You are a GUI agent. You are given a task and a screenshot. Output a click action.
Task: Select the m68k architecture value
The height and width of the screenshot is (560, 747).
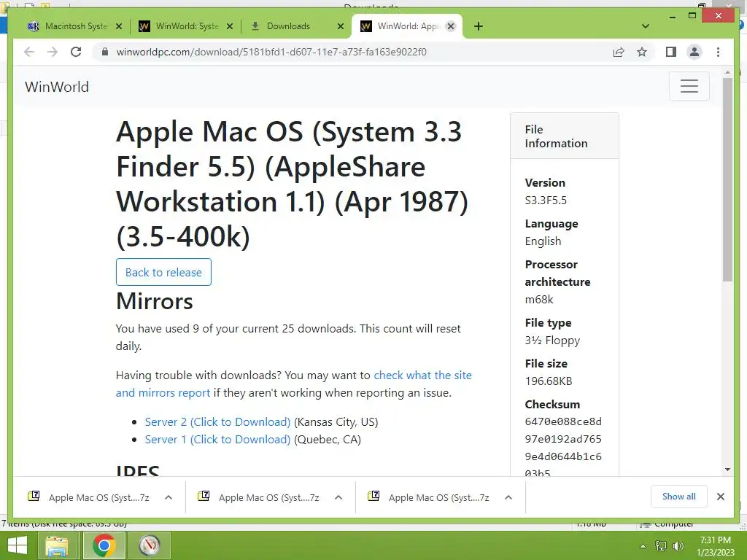539,300
